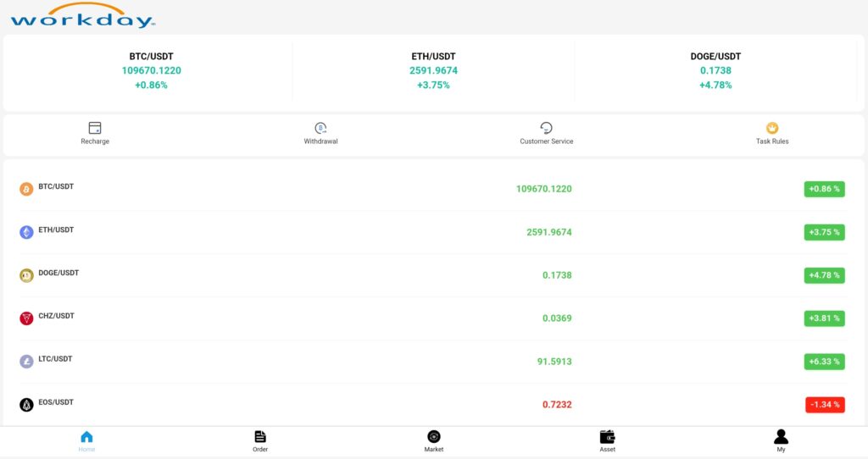Viewport: 868px width, 459px height.
Task: Open the Withdrawal coin icon
Action: [320, 128]
